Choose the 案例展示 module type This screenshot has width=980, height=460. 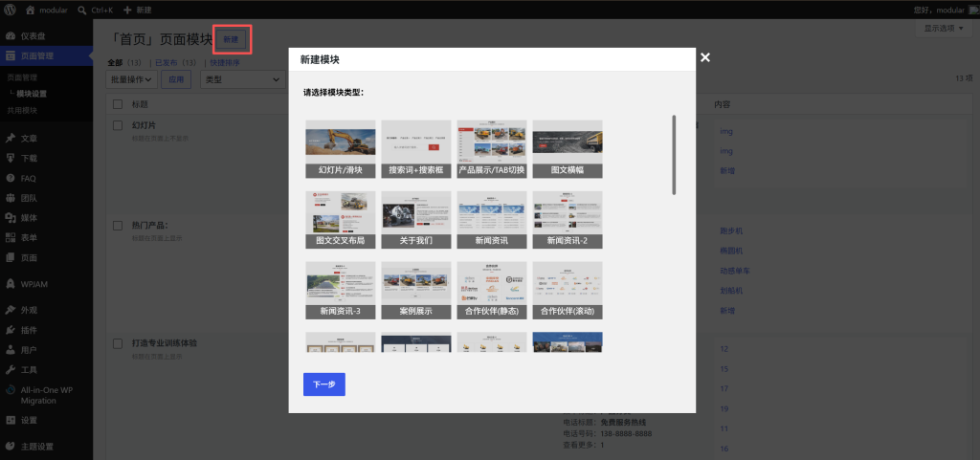(415, 290)
